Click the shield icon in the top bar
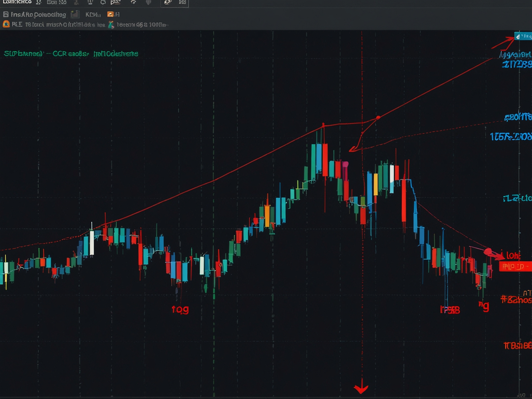This screenshot has height=399, width=532. click(148, 2)
